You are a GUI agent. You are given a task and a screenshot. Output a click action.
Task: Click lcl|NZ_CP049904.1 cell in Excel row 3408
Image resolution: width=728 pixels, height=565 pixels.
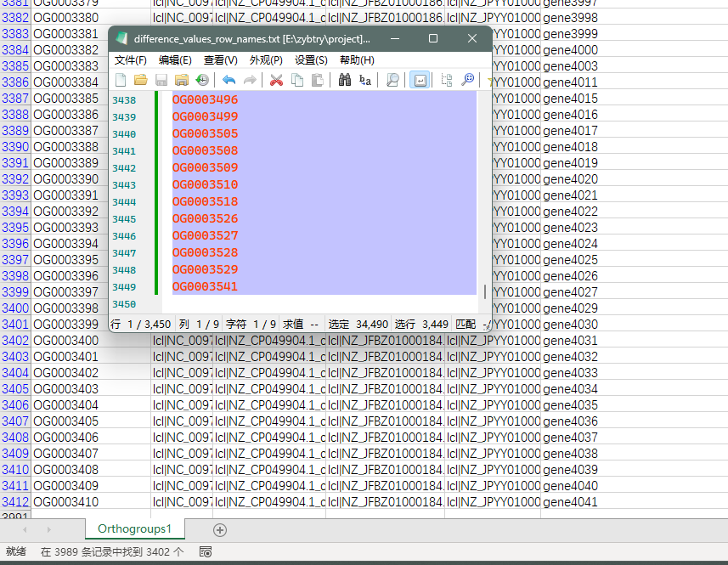tap(269, 438)
